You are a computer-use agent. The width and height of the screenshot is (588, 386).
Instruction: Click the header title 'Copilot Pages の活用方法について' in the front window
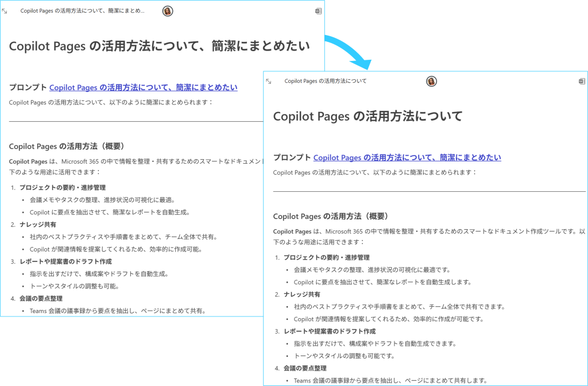tap(326, 81)
